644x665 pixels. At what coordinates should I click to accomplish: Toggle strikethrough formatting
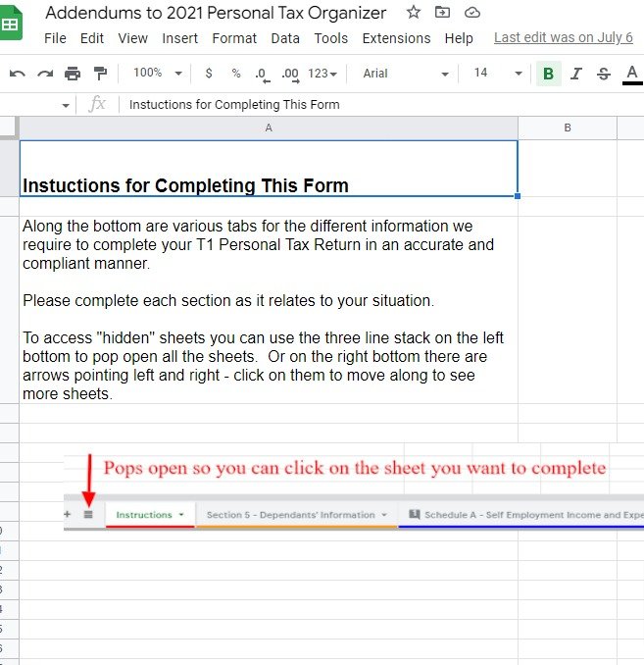604,74
